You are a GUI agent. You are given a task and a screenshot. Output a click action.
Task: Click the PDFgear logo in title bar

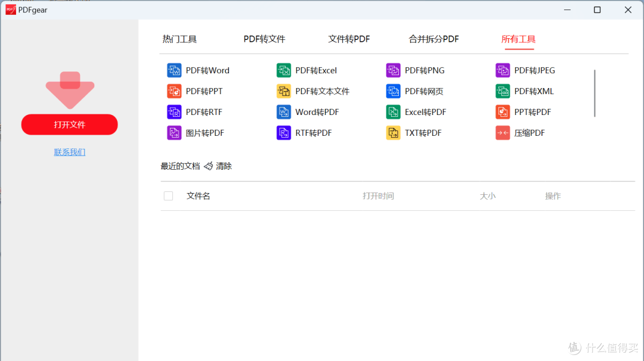tap(11, 10)
